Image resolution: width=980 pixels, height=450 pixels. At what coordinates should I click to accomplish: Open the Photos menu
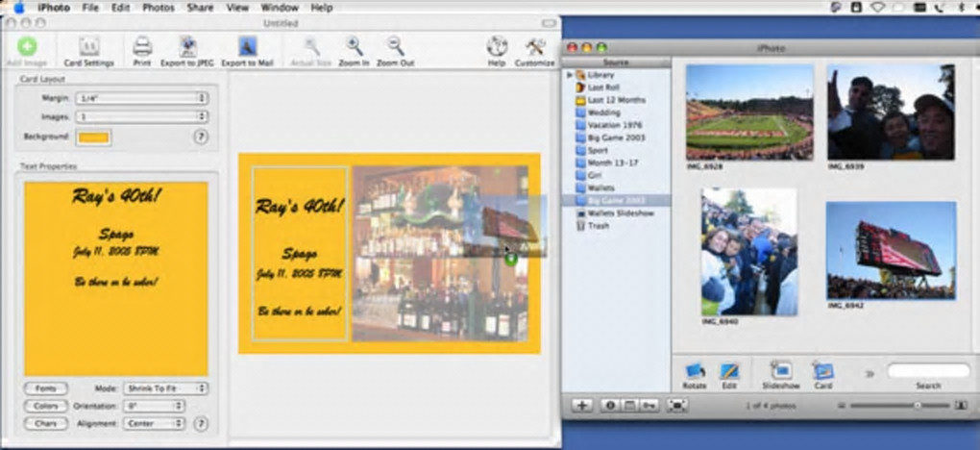point(159,8)
